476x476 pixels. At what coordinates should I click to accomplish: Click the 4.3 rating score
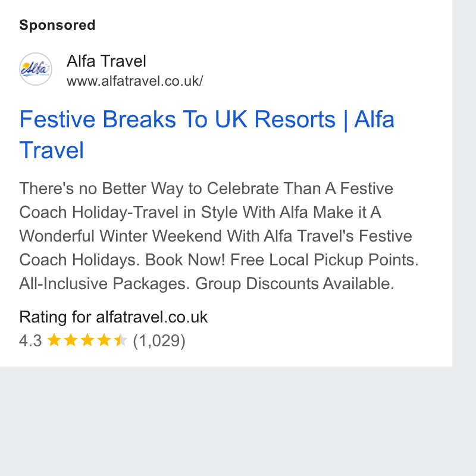coord(30,340)
